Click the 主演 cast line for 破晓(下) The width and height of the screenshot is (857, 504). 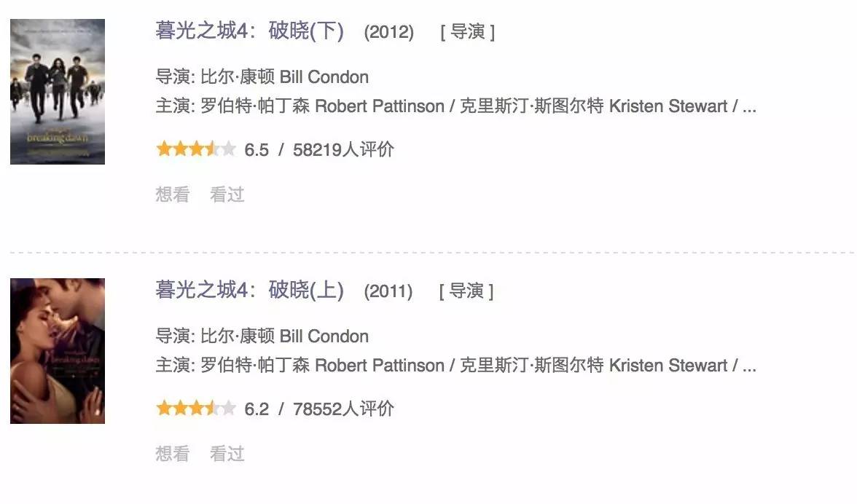[455, 106]
